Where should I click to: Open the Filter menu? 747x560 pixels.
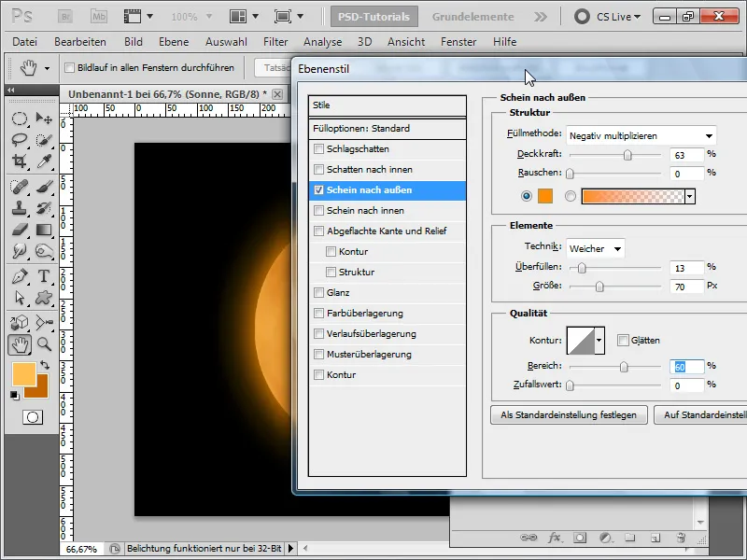click(x=275, y=42)
